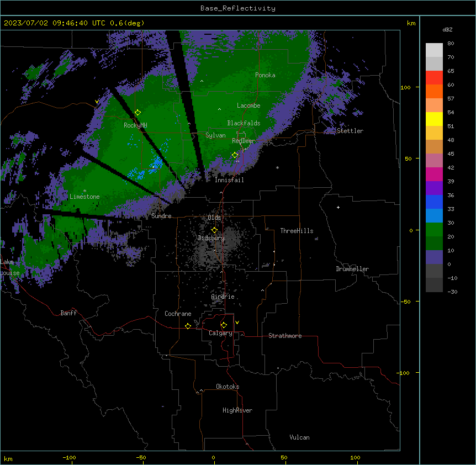Click the HighRiver label
Screen dimensions: 476x465
click(x=237, y=410)
